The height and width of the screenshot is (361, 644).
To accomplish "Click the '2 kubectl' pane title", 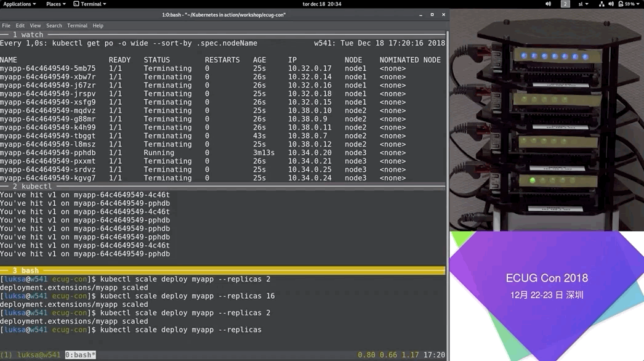I will (x=32, y=187).
